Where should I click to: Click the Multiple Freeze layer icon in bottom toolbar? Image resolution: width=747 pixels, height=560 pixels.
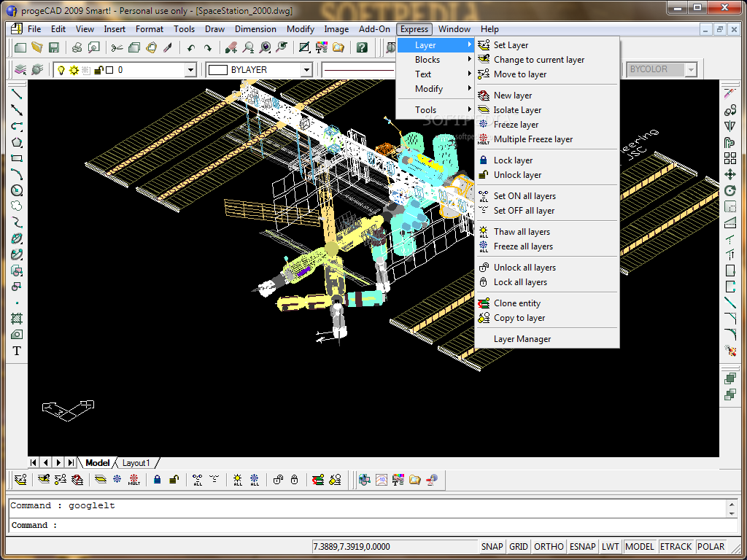pyautogui.click(x=134, y=480)
